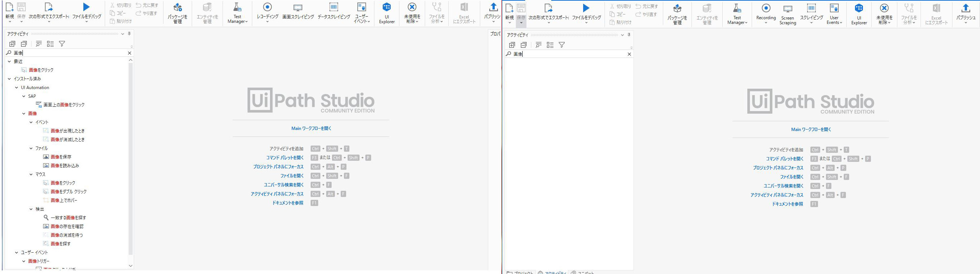
Task: Click Recording button in right window
Action: pos(766,14)
